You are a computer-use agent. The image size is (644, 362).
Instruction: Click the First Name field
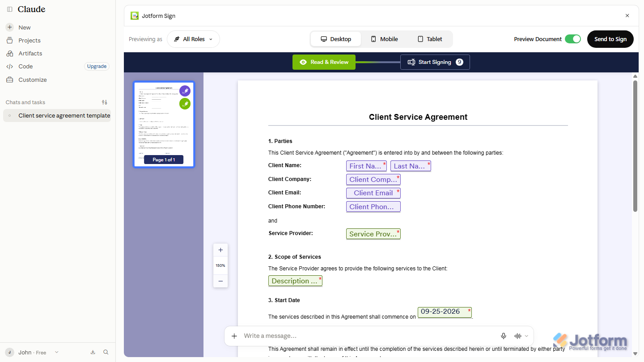tap(366, 166)
